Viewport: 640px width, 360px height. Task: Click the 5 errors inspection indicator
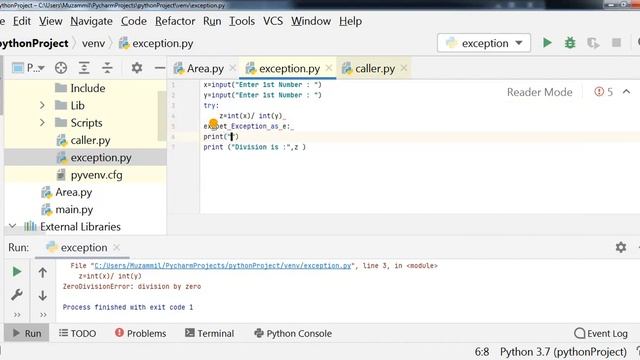(x=604, y=92)
